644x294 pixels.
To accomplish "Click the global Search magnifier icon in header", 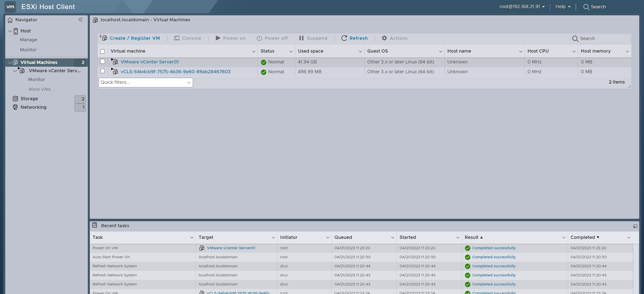I will pyautogui.click(x=586, y=7).
